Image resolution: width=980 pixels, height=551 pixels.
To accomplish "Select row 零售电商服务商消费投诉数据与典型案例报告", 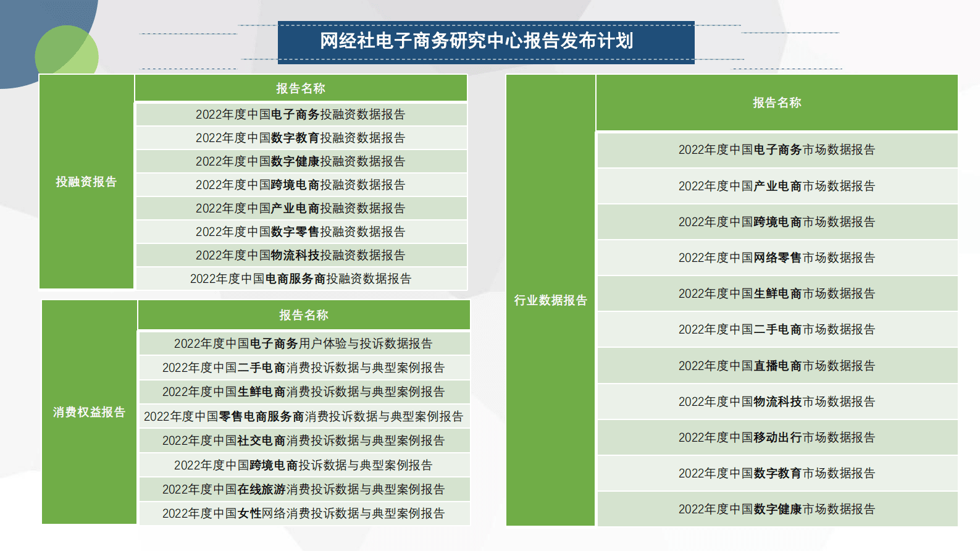I will point(304,416).
